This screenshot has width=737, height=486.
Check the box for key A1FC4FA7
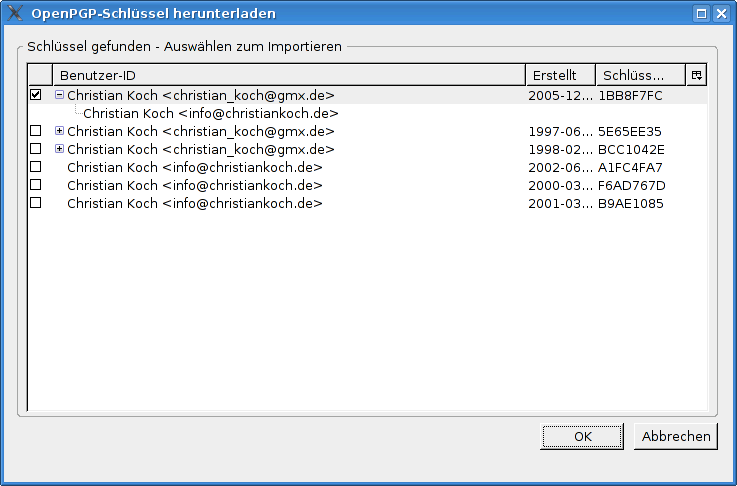tap(36, 167)
